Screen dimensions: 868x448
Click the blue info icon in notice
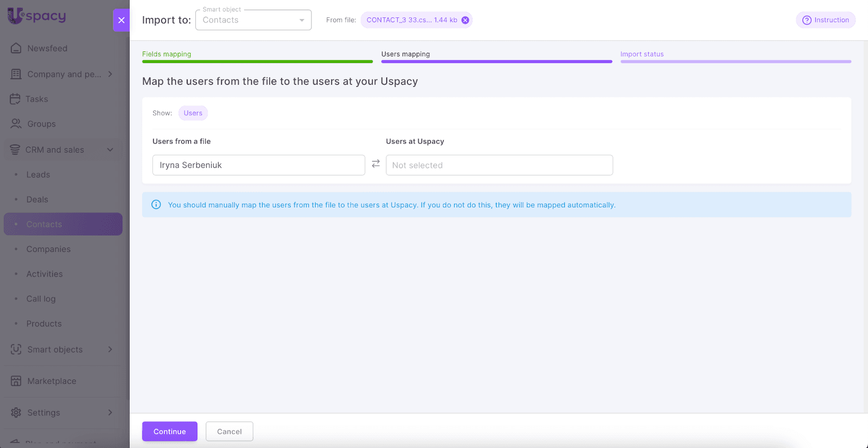(156, 205)
